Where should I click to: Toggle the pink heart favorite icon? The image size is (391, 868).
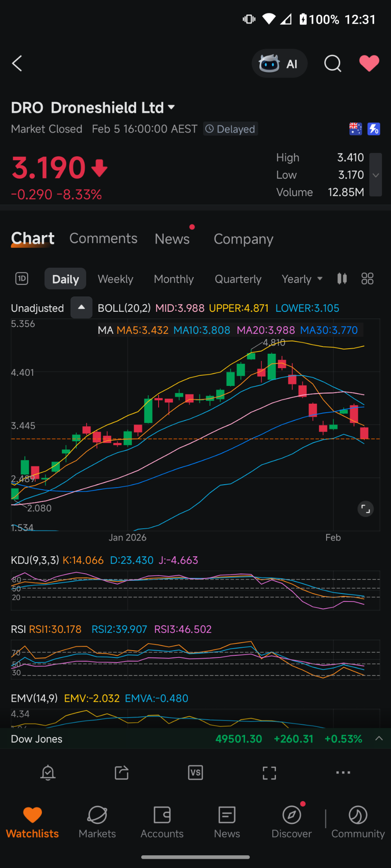tap(369, 64)
